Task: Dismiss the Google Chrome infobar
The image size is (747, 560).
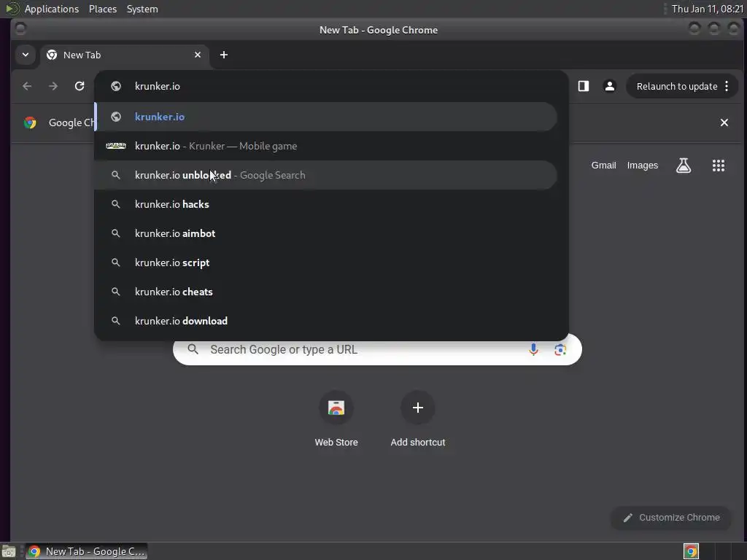Action: point(724,122)
